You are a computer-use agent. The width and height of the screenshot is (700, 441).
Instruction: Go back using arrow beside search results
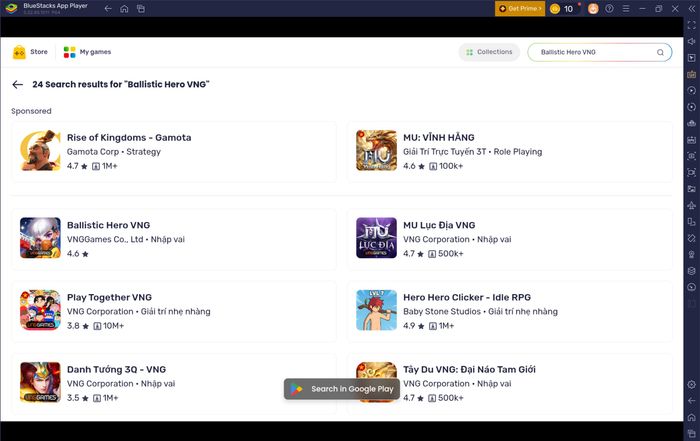click(x=17, y=84)
